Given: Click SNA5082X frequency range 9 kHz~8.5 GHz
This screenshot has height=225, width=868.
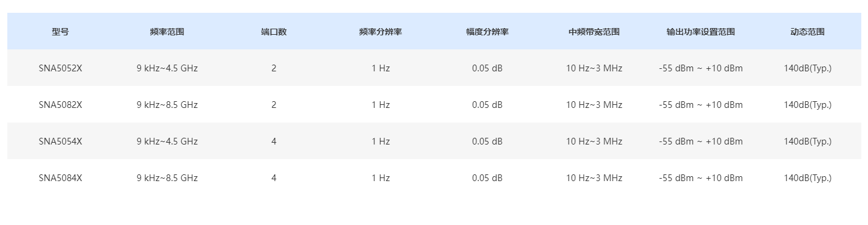Looking at the screenshot, I should tap(167, 105).
